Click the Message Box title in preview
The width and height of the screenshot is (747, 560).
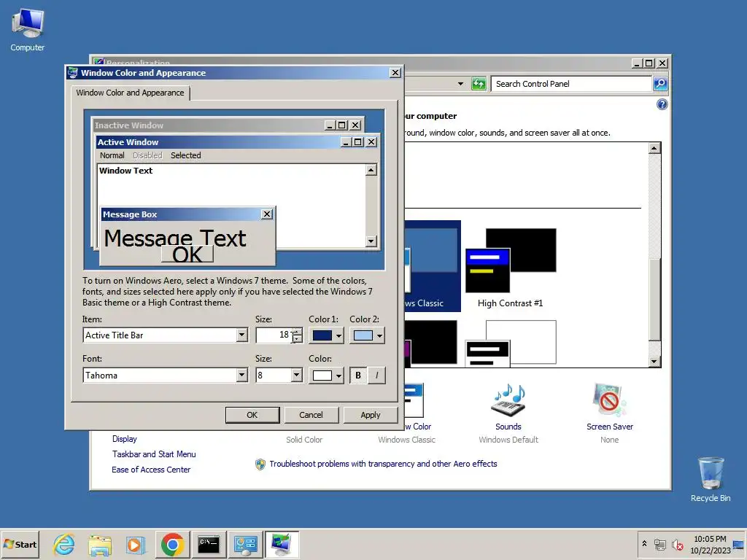(130, 214)
